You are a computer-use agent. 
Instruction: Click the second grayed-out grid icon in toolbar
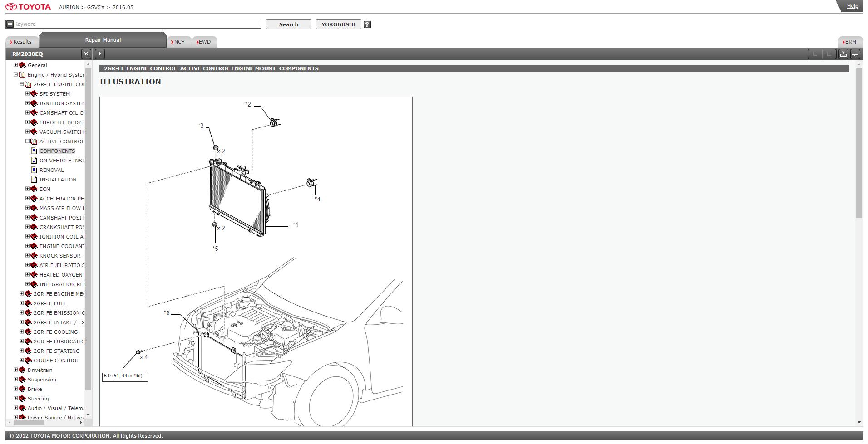[x=829, y=54]
